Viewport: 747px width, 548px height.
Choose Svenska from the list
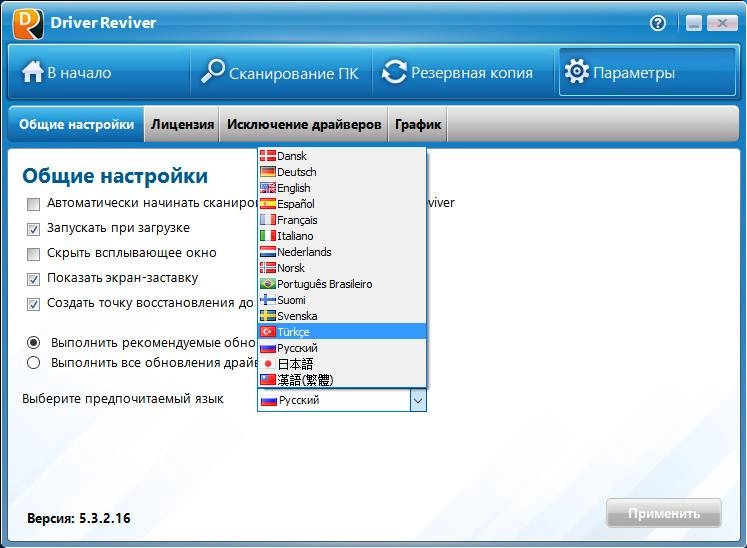pos(342,316)
